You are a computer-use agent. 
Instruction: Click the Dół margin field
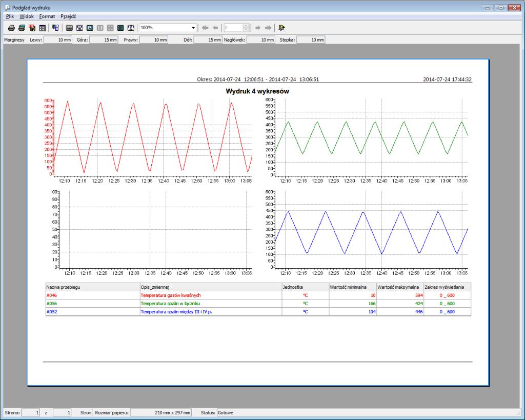click(208, 40)
